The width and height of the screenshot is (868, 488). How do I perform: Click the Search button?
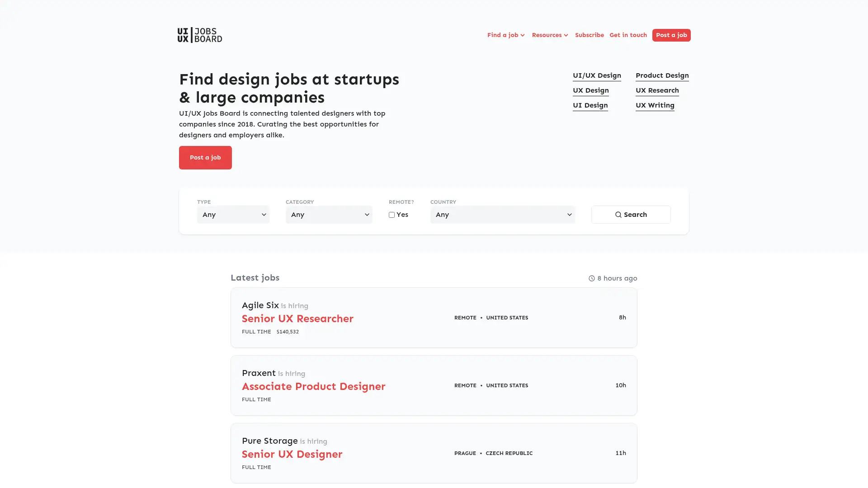pyautogui.click(x=631, y=215)
